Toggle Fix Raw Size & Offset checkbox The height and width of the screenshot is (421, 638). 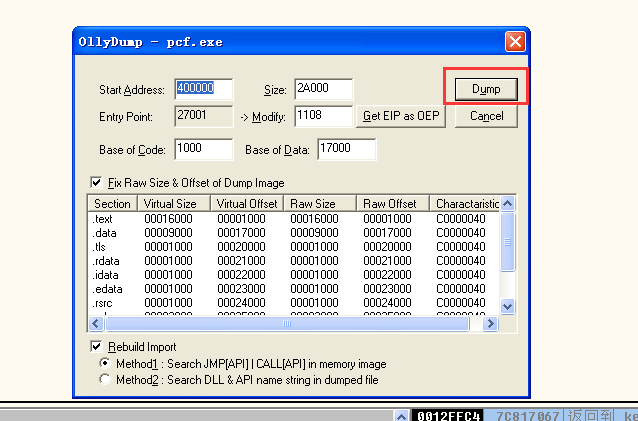click(97, 183)
